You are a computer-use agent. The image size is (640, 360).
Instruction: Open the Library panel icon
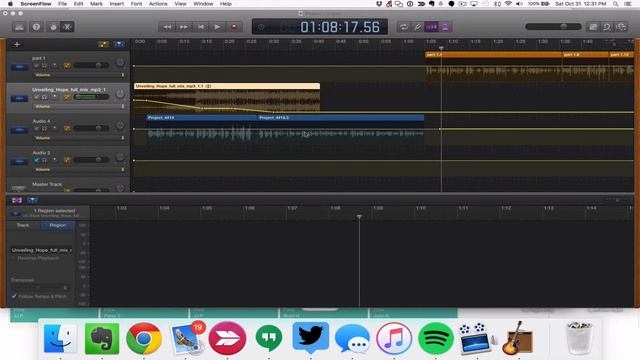pos(19,27)
